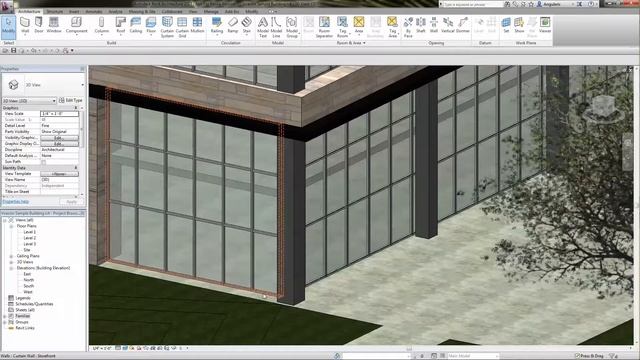Open the work plane Viewer
Viewport: 640px width, 360px height.
click(x=545, y=26)
